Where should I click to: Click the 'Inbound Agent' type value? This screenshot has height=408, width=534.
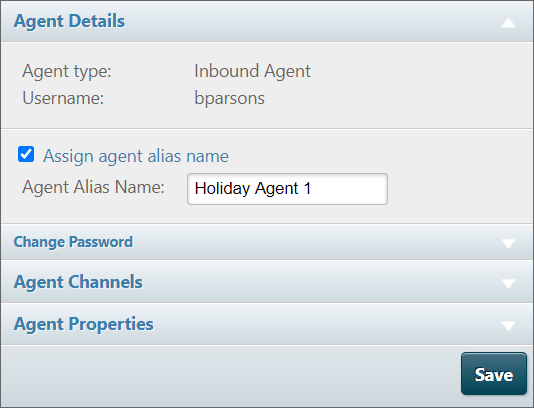(x=252, y=72)
